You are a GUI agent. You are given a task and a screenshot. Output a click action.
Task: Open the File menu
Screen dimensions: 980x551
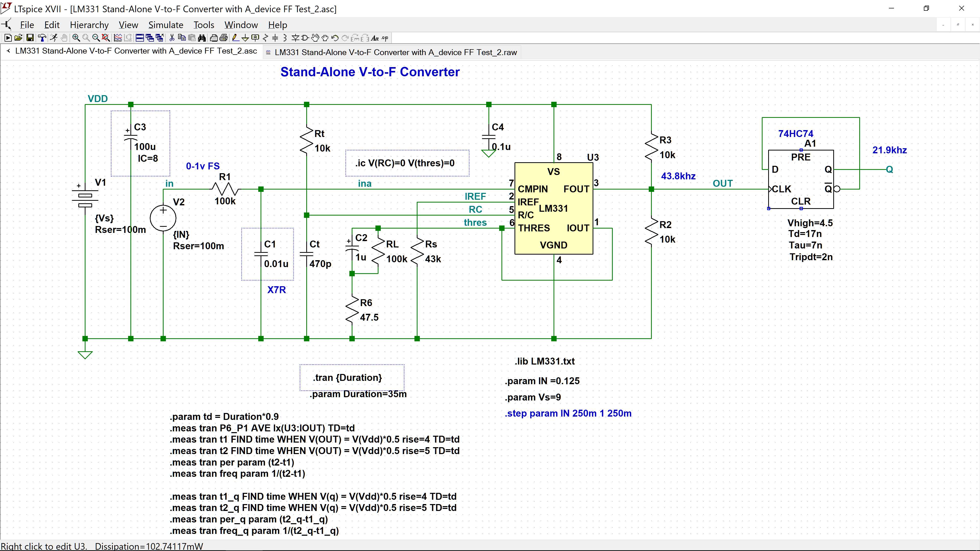pos(27,25)
